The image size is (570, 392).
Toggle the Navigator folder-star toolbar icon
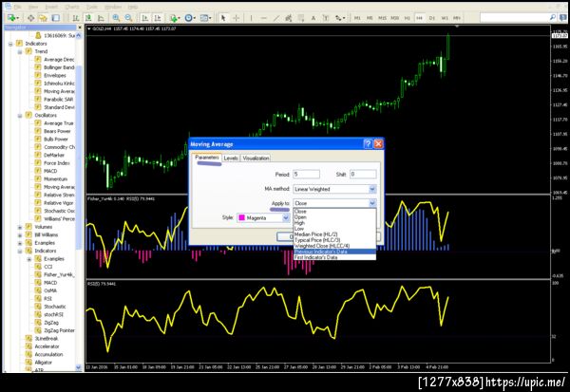coord(43,18)
